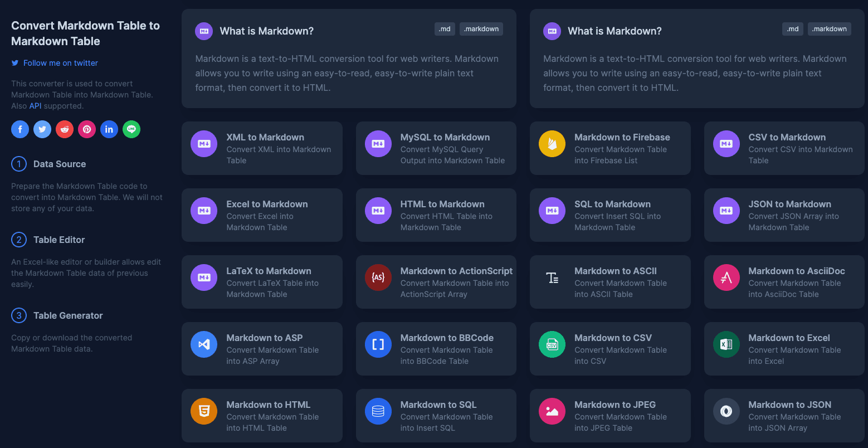Click the 'Convert Markdown Table to Markdown Table' title

85,33
